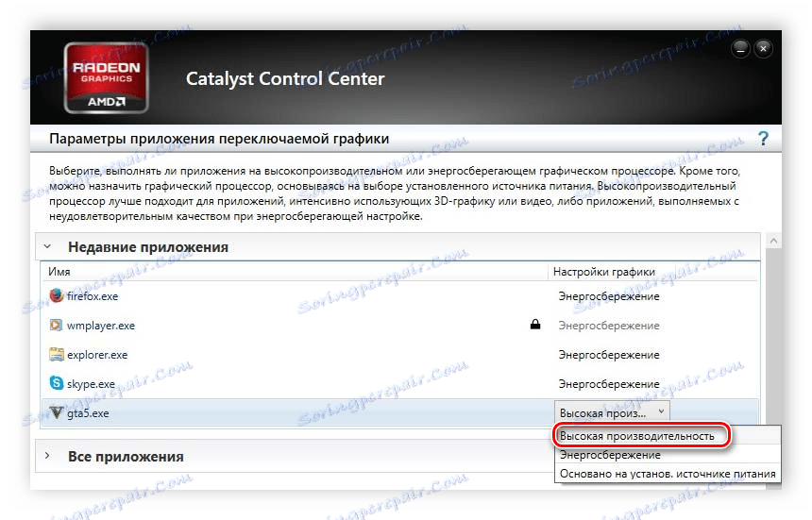This screenshot has width=812, height=520.
Task: Click the skype.exe application icon
Action: [x=56, y=383]
